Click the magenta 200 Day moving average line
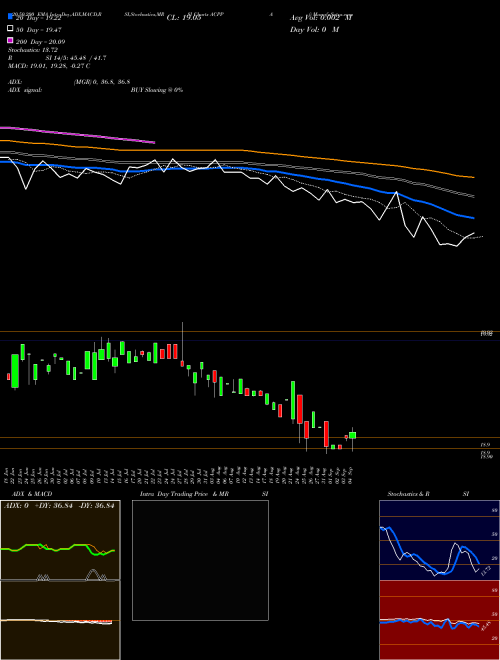Image resolution: width=500 pixels, height=660 pixels. 77,134
